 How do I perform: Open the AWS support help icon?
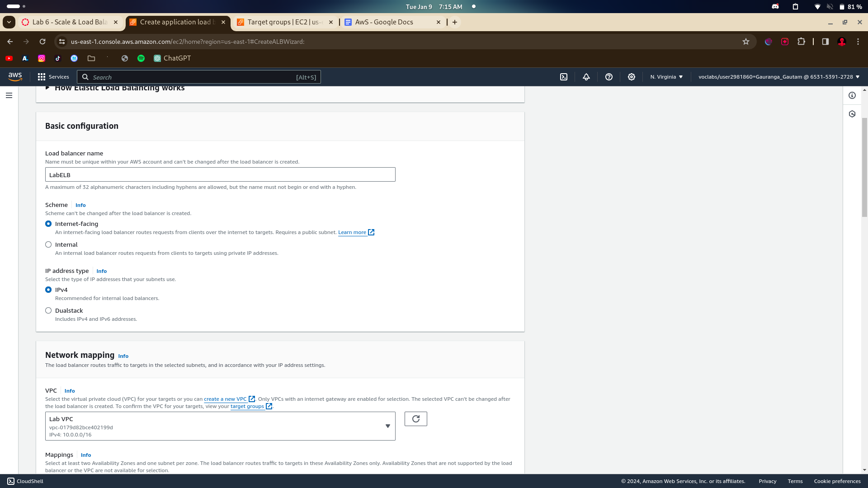point(609,77)
